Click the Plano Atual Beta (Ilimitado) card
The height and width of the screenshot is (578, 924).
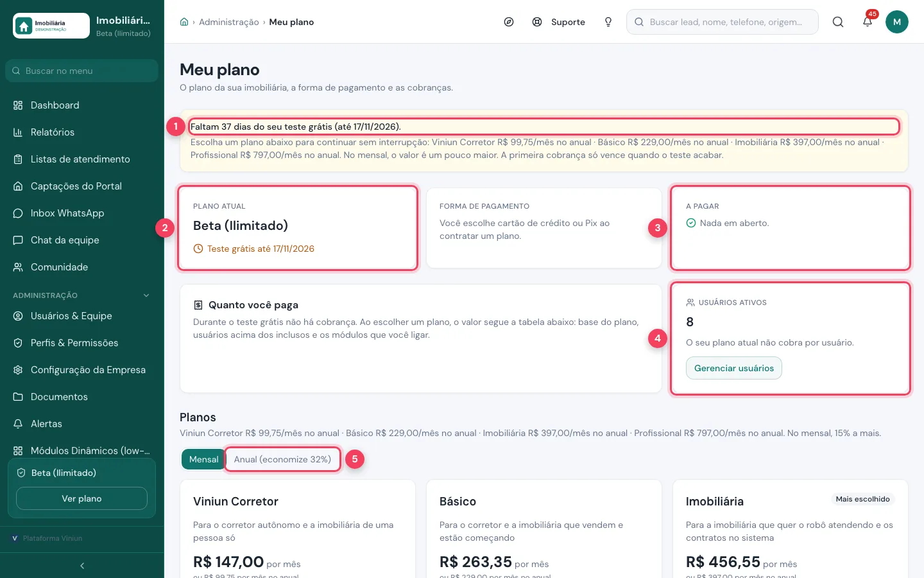[298, 228]
